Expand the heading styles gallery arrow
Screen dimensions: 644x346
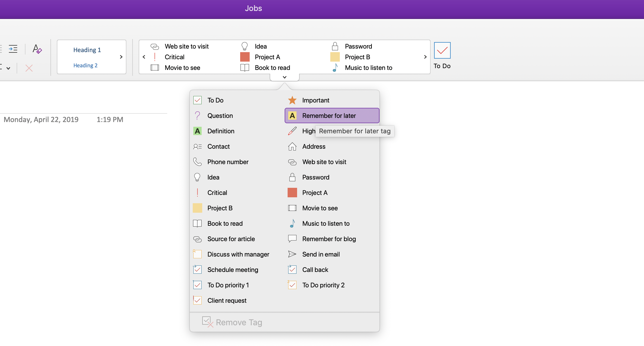point(121,57)
